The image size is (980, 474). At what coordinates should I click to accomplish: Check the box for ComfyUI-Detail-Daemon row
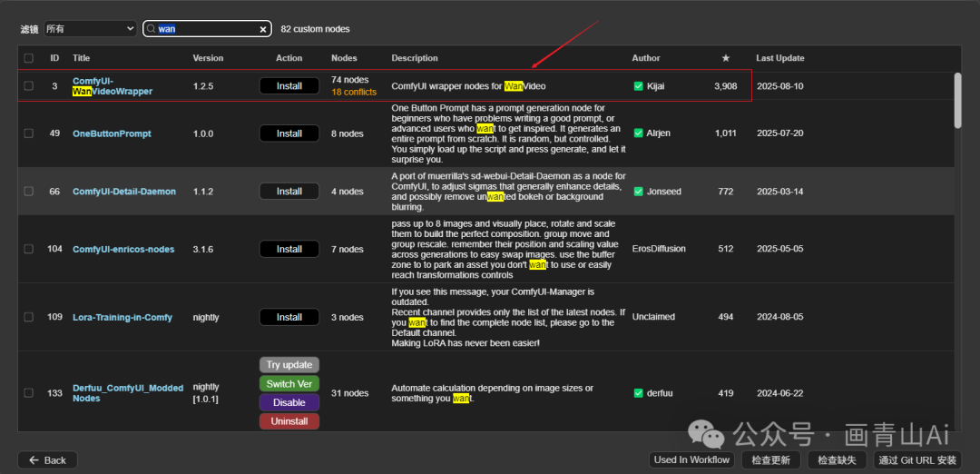tap(29, 192)
